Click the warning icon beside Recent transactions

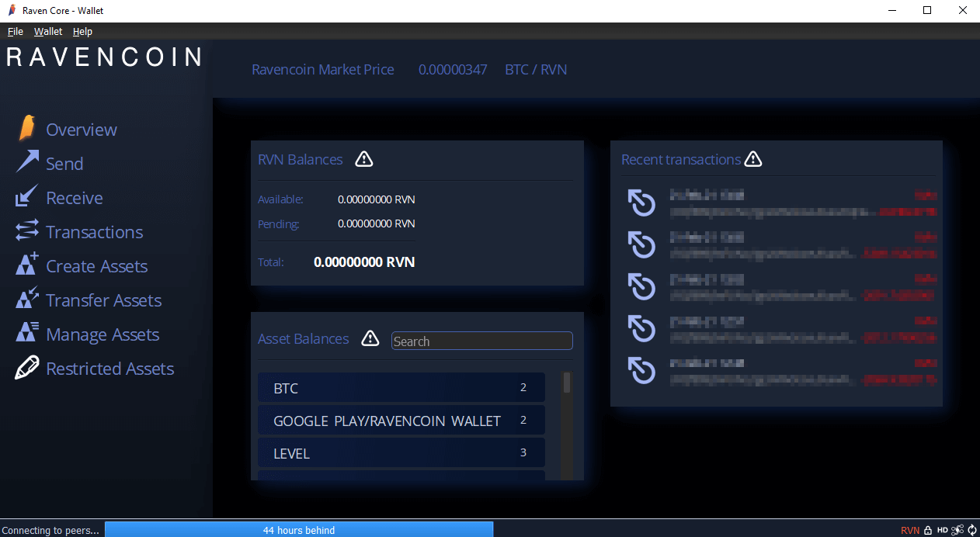pos(753,158)
